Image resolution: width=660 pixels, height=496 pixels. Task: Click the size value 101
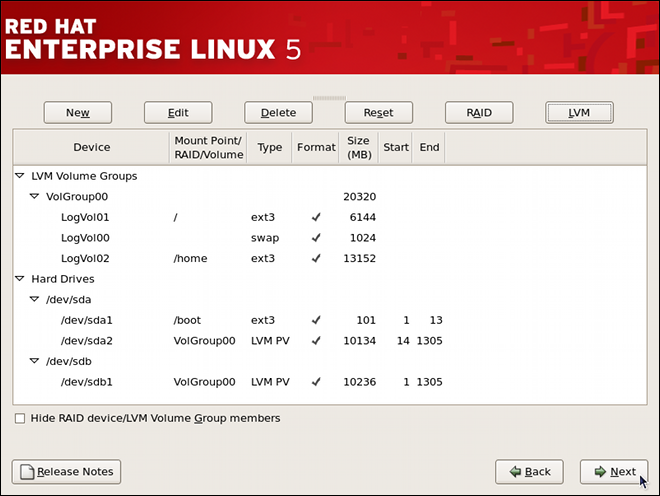pyautogui.click(x=366, y=320)
